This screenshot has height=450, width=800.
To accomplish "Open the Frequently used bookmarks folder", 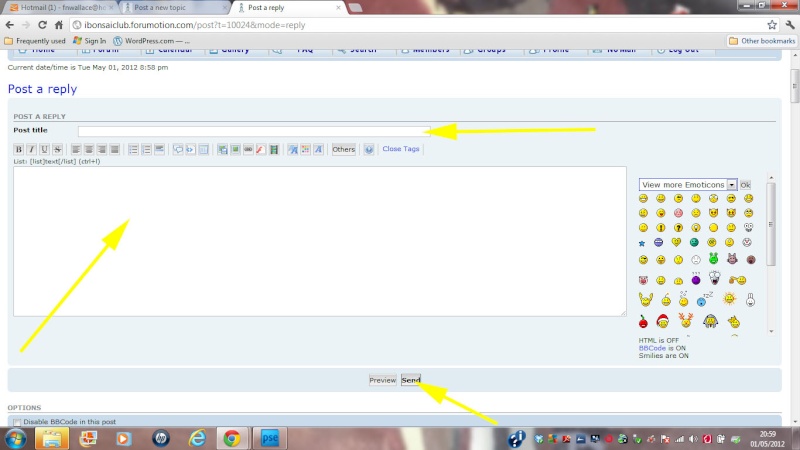I will (35, 41).
